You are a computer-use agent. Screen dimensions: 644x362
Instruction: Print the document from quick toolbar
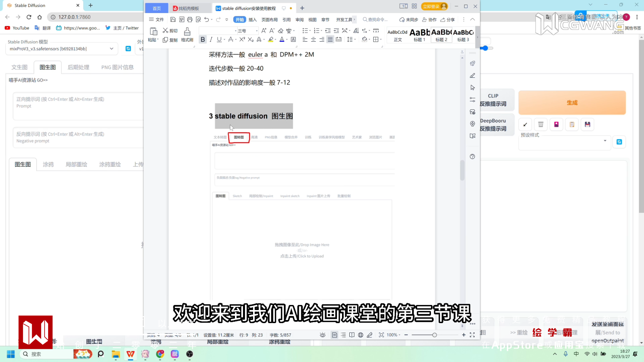point(190,19)
